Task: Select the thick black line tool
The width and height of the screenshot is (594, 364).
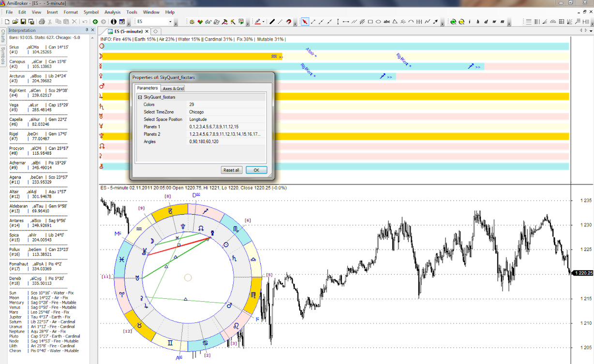Action: 272,22
